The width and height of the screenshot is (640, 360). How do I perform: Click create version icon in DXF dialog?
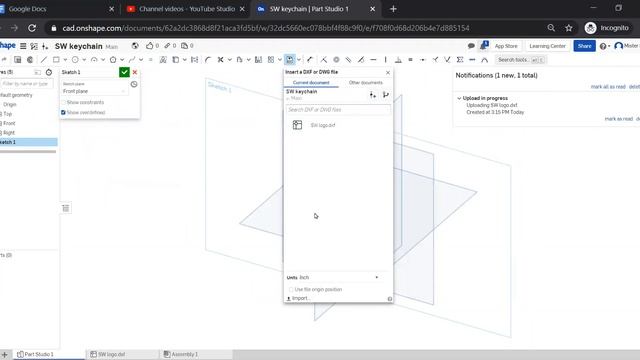pyautogui.click(x=373, y=95)
